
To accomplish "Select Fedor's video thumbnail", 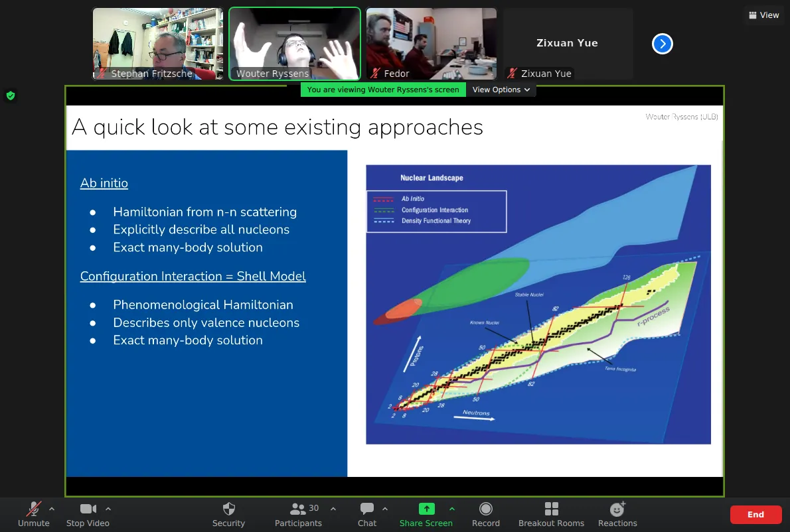I will coord(432,44).
